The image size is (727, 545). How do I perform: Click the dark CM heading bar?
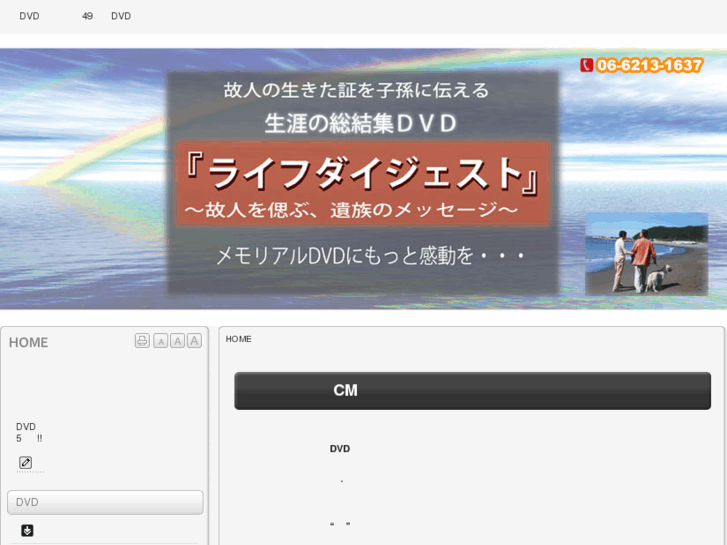472,391
